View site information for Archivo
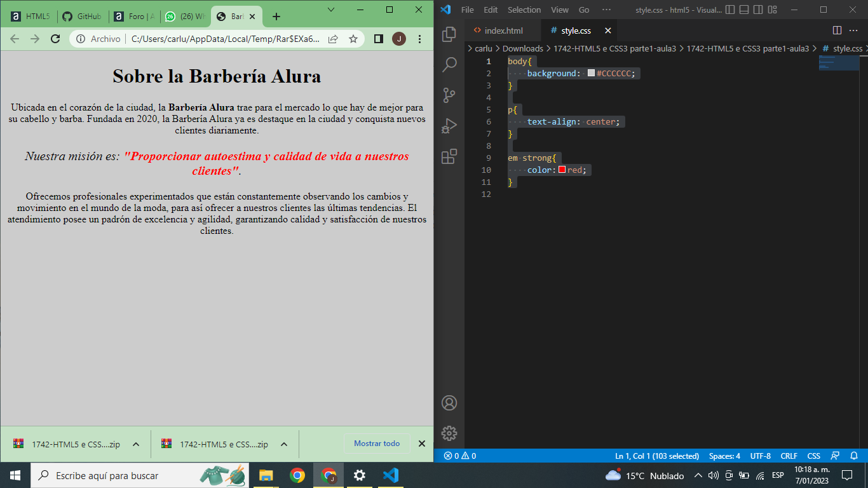868x488 pixels. pyautogui.click(x=98, y=39)
